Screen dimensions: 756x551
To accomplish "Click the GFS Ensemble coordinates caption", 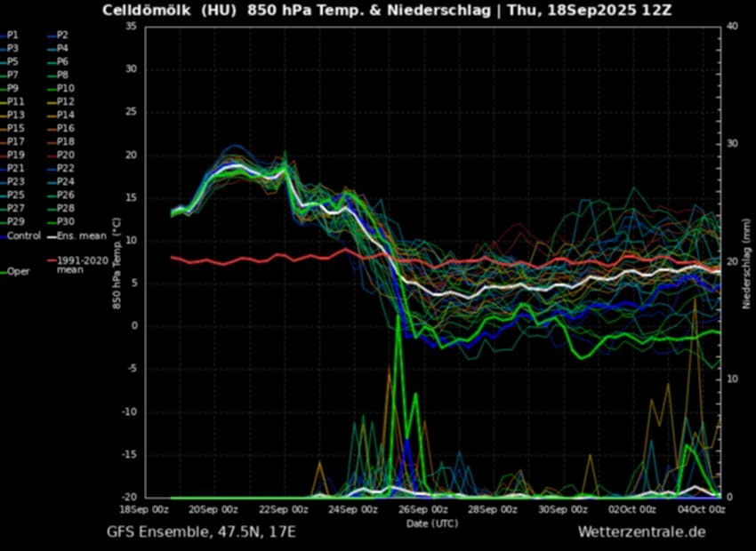I will 201,532.
